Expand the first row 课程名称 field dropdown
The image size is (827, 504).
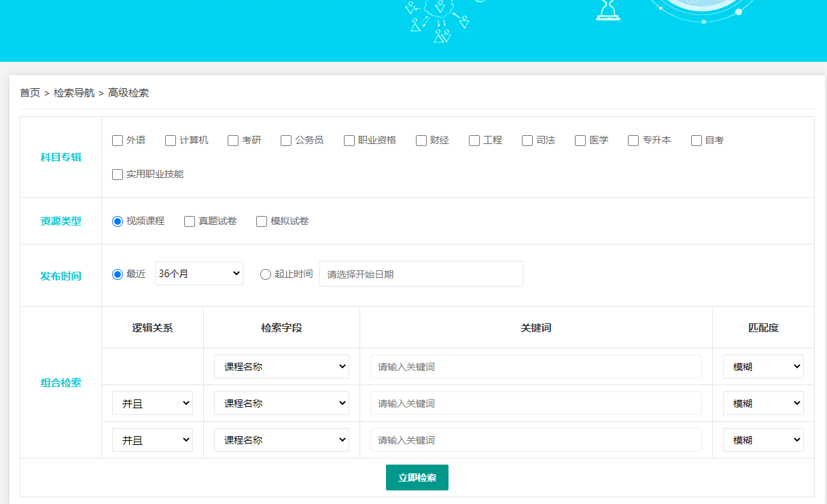point(281,367)
